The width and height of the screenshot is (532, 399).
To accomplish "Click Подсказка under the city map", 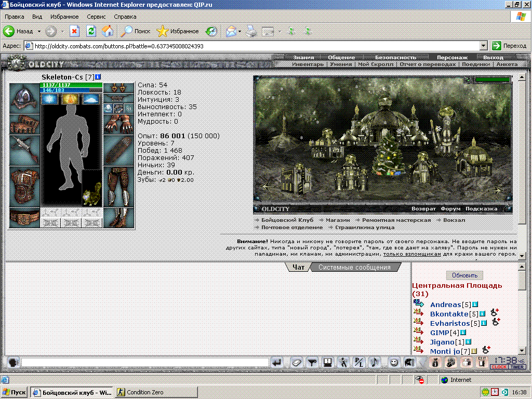I will pyautogui.click(x=481, y=209).
